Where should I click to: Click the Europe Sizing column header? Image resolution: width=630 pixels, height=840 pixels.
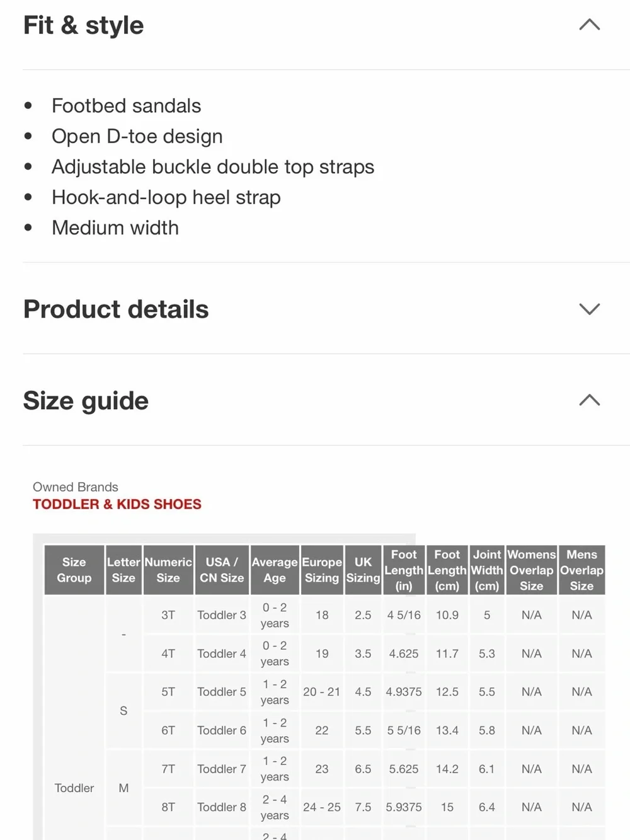pos(322,570)
